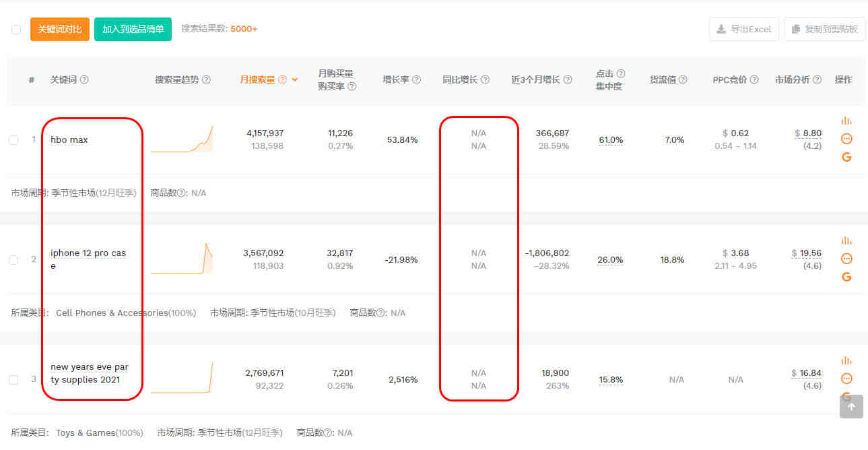Image resolution: width=868 pixels, height=450 pixels.
Task: Click the $19.56 market analysis price
Action: 807,253
